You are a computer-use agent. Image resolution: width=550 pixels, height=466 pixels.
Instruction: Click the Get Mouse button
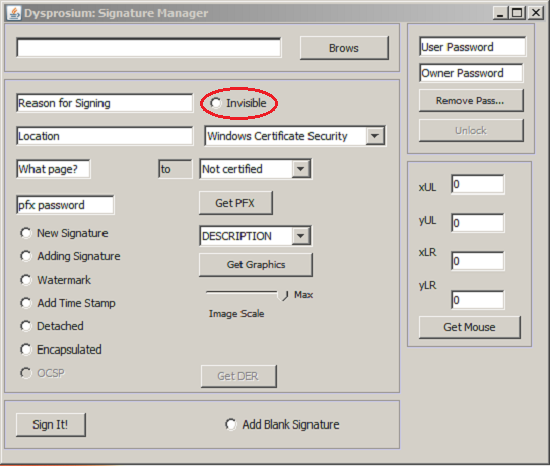click(x=469, y=327)
